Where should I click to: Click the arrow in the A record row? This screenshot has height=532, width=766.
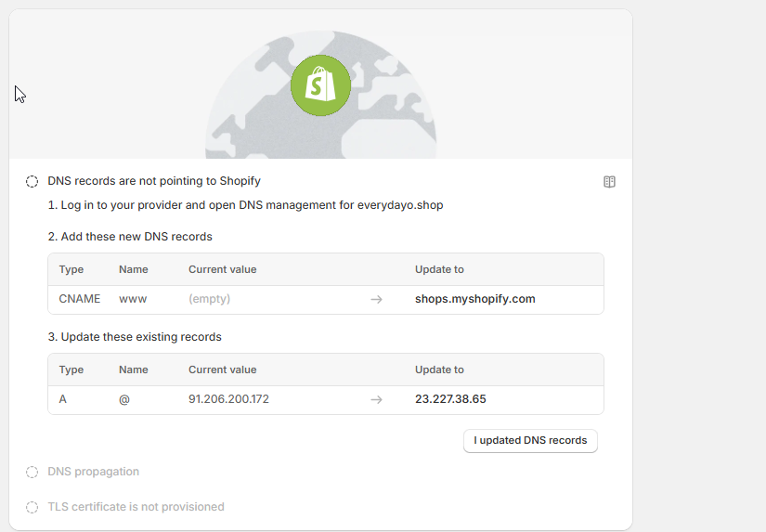pos(376,399)
